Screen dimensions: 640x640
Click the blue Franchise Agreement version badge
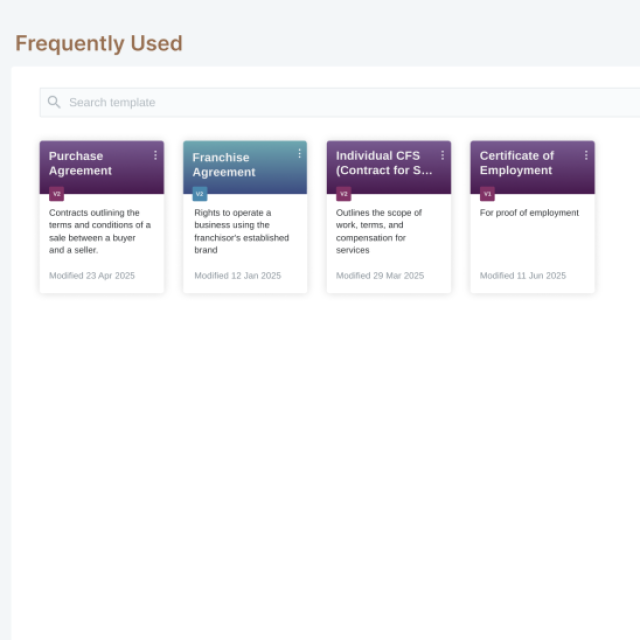(200, 194)
